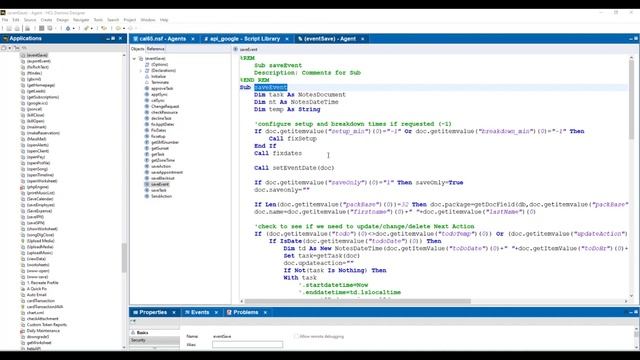
Task: Click the properties grid toolbar icon
Action: click(41, 28)
